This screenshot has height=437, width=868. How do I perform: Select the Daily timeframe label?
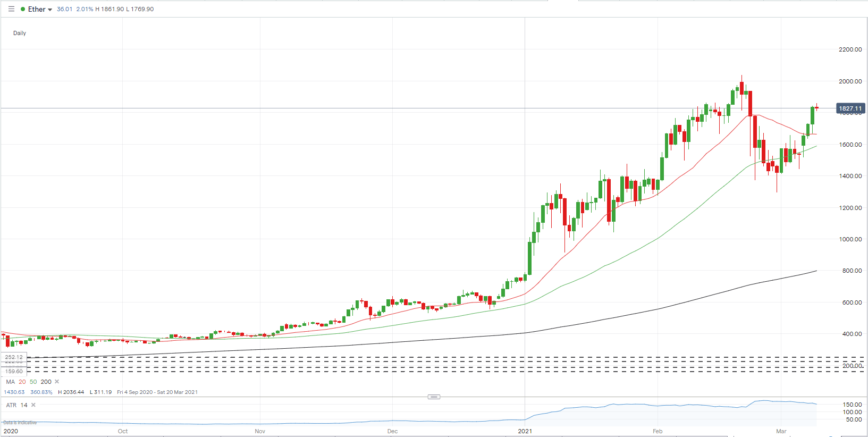(x=20, y=33)
